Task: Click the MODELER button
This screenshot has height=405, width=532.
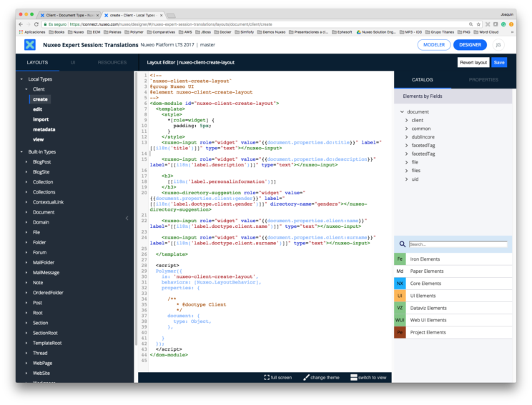Action: [434, 45]
